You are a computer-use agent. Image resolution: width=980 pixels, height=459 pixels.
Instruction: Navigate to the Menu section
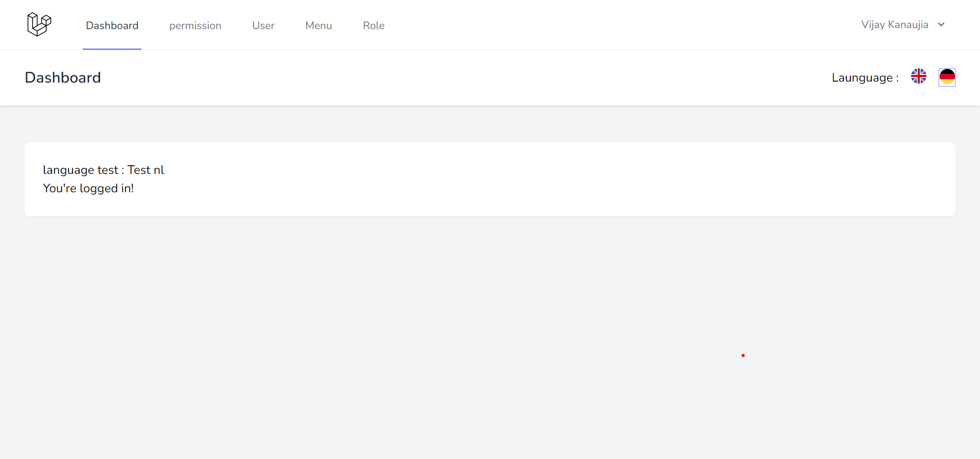[x=318, y=25]
